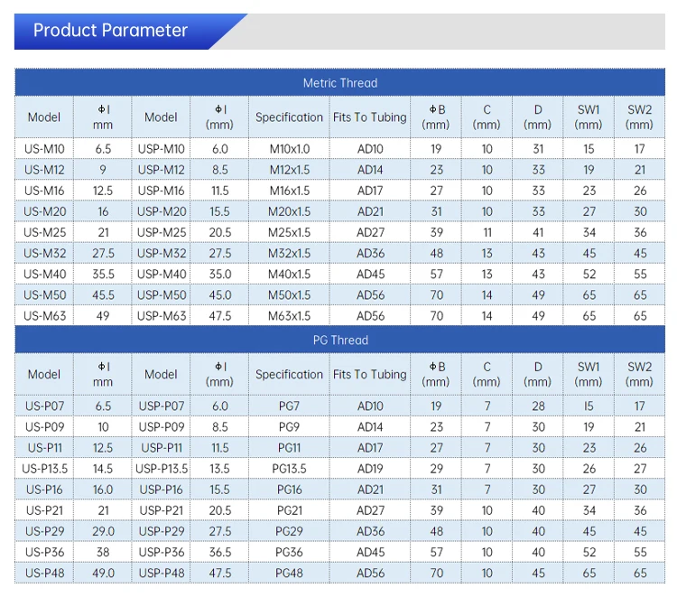
Task: Click the US-P07 model cell
Action: tap(44, 406)
